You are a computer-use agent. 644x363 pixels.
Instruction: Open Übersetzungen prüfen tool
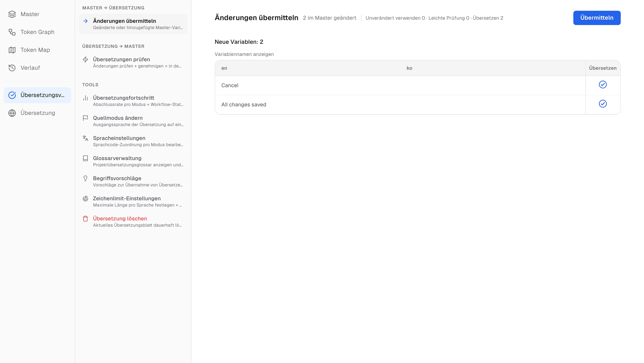(x=133, y=62)
